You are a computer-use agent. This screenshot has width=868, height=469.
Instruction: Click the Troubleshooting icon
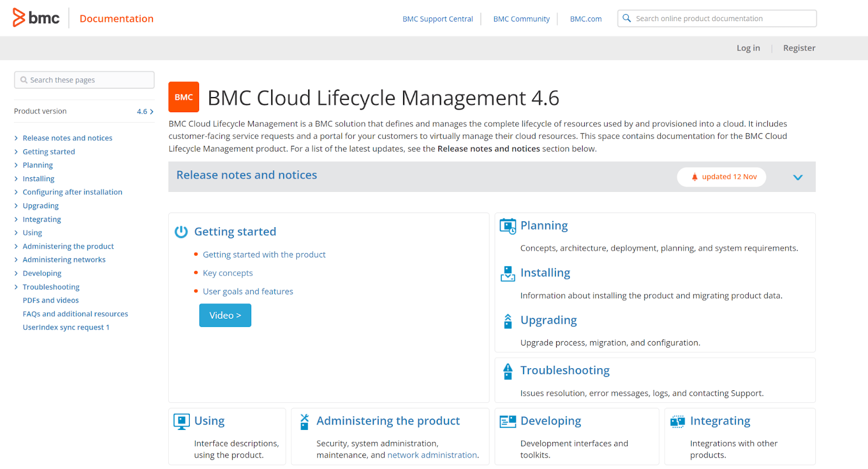click(x=508, y=371)
